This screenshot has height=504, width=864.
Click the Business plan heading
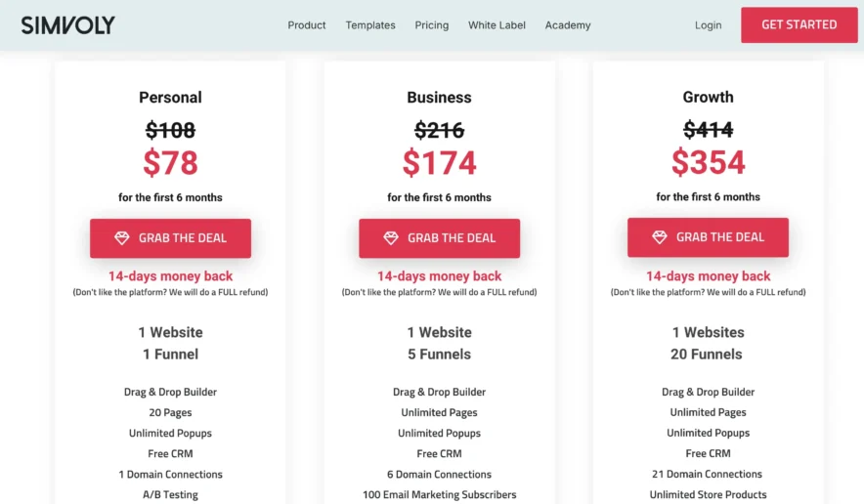pos(439,98)
